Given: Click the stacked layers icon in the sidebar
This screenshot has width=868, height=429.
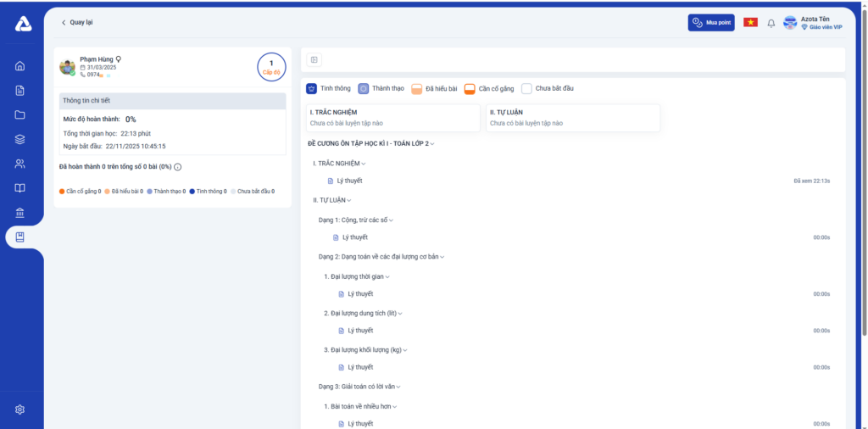Looking at the screenshot, I should 20,140.
